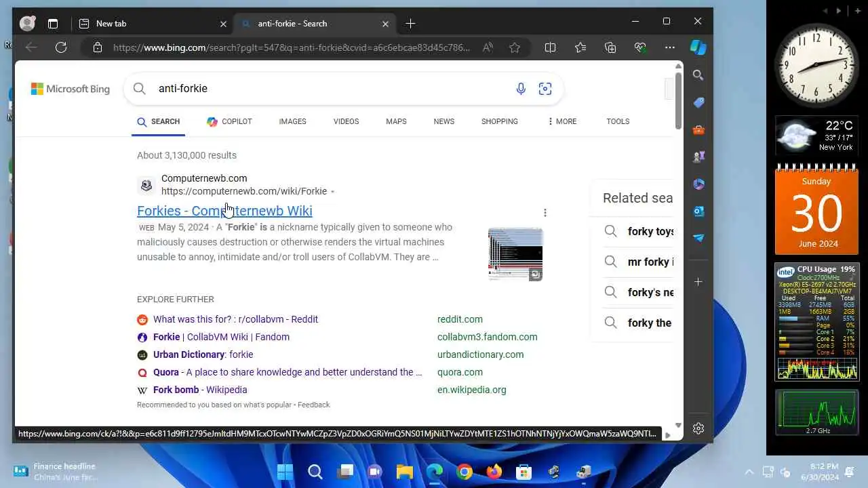Start visual search with camera icon
Viewport: 868px width, 488px height.
[545, 89]
